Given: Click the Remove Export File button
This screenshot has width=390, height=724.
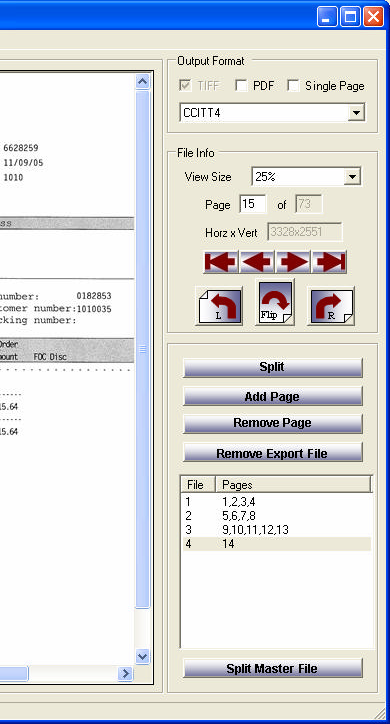Looking at the screenshot, I should click(273, 453).
